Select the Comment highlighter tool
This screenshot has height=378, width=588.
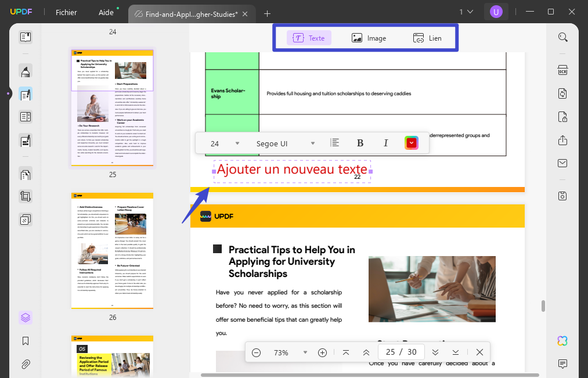(26, 70)
